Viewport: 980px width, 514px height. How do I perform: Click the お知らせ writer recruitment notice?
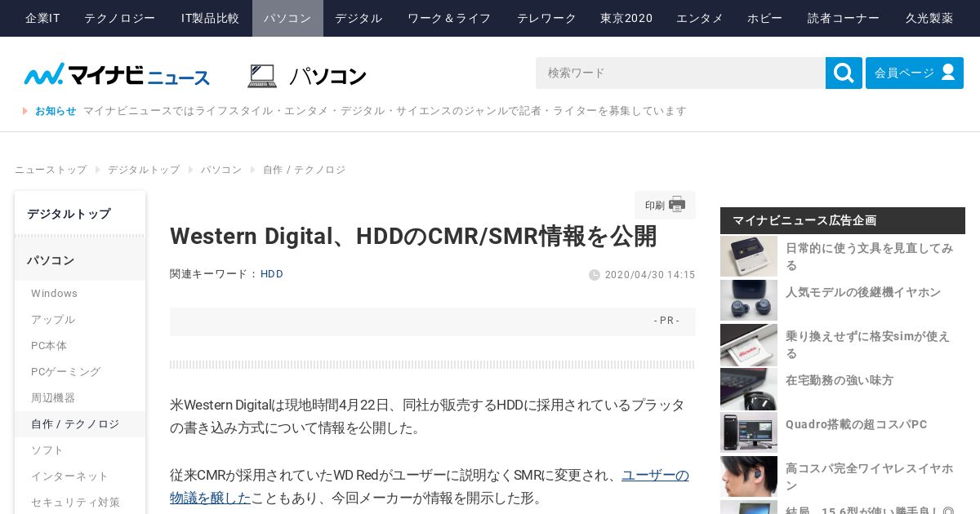coord(385,111)
